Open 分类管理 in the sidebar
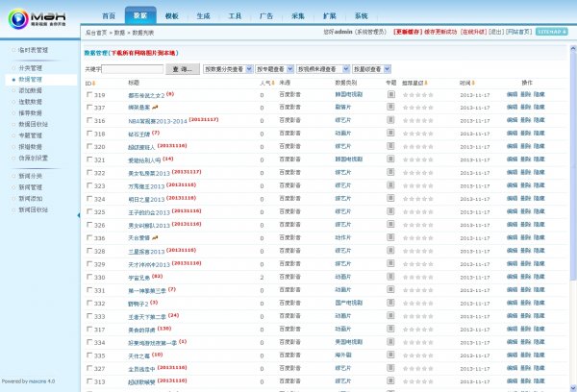This screenshot has height=392, width=577. click(31, 68)
